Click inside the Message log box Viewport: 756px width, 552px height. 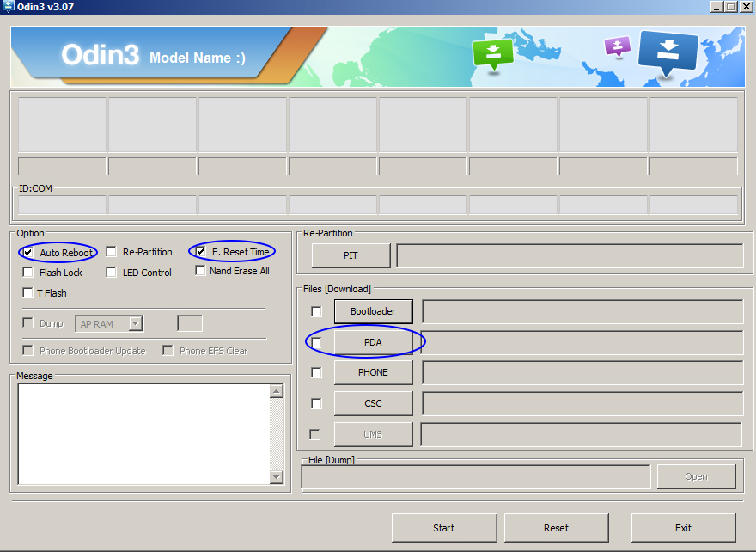(x=143, y=434)
